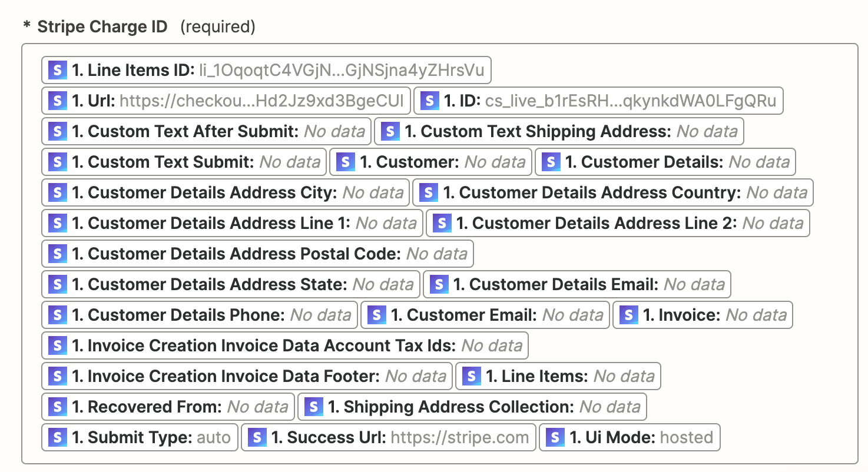868x472 pixels.
Task: Click Stripe icon on Customer Details Phone pill
Action: click(x=57, y=315)
